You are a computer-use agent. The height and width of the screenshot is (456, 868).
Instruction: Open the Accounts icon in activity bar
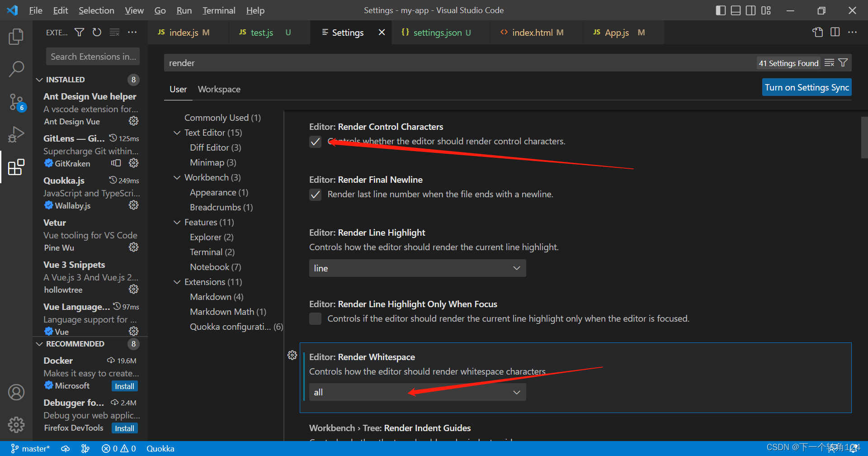[16, 392]
